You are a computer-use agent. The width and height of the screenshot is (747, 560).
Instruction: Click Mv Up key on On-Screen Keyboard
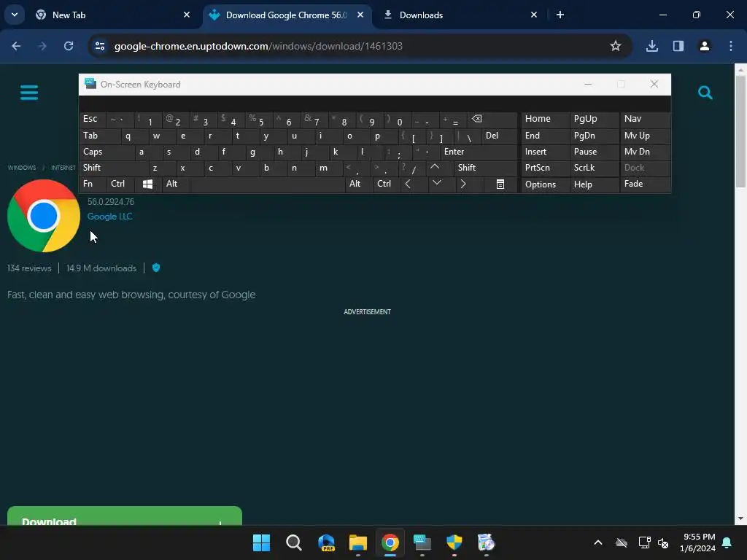tap(645, 136)
